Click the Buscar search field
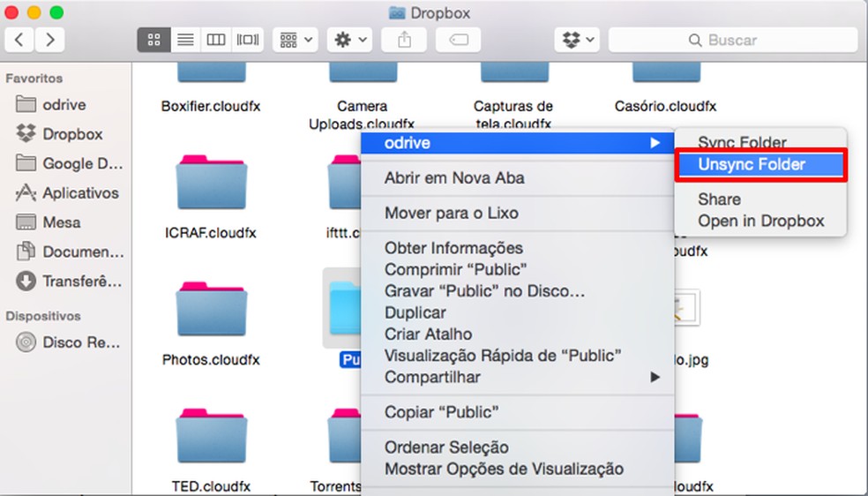 click(733, 40)
